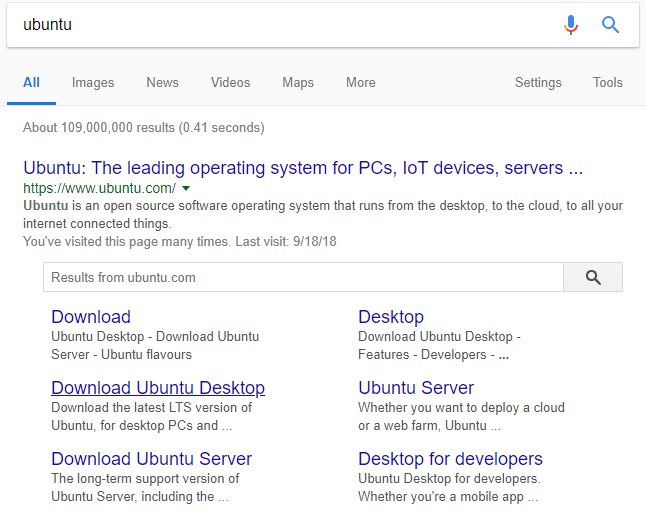Expand the green arrow next to ubuntu.com URL

(186, 188)
